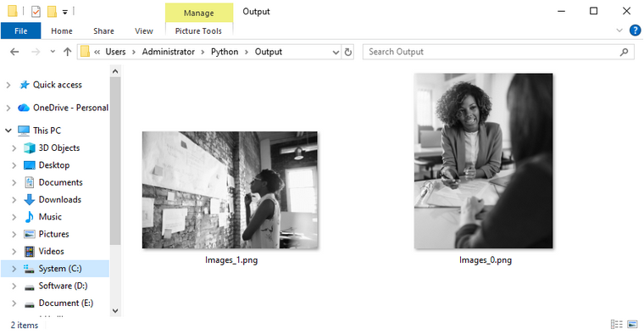Click the Properties quick access toolbar icon

pyautogui.click(x=36, y=12)
